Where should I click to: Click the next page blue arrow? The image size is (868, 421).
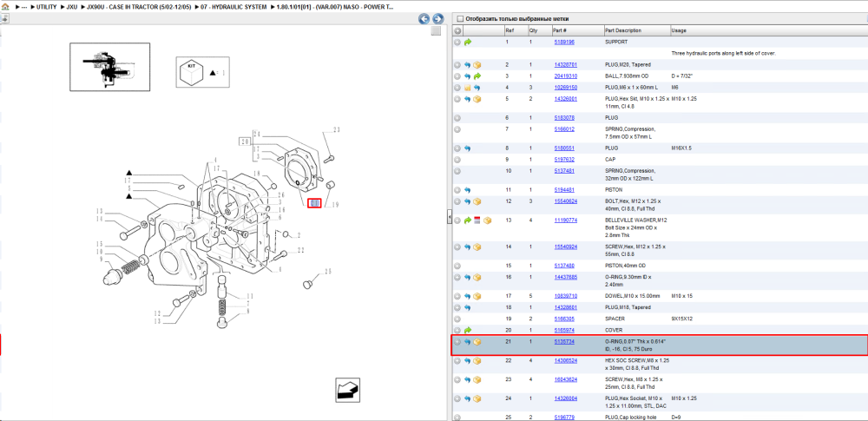pyautogui.click(x=437, y=19)
